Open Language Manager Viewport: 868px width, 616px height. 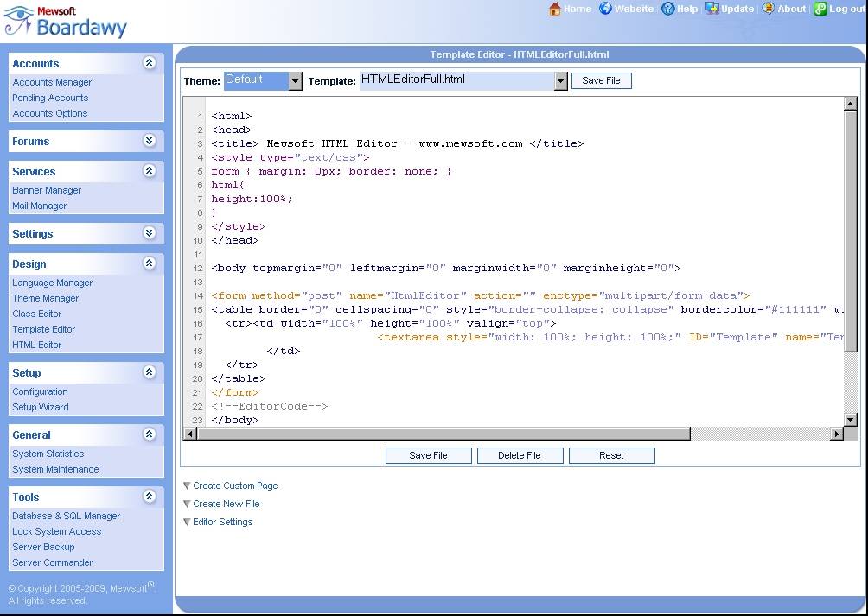[x=52, y=283]
